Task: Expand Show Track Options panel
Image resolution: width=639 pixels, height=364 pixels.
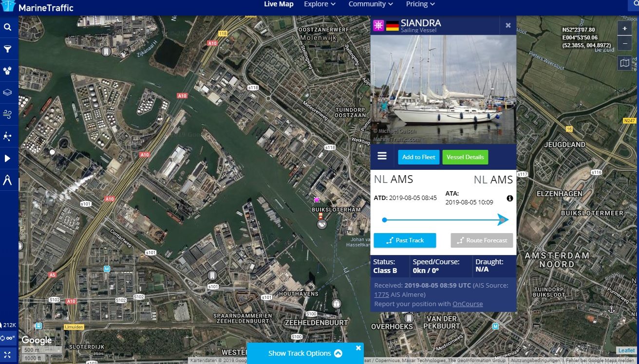Action: [305, 353]
